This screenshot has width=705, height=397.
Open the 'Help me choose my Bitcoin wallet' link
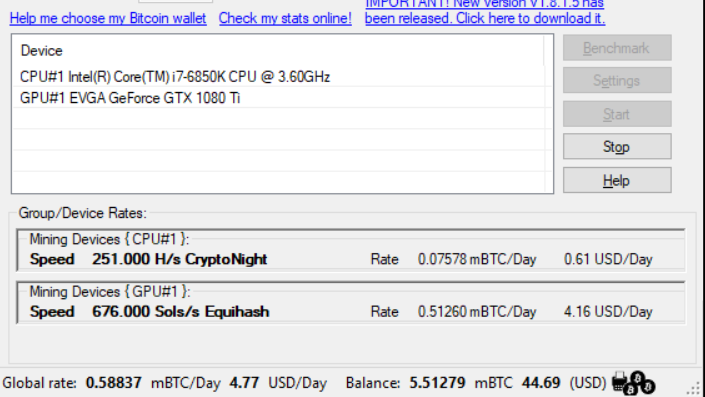108,18
